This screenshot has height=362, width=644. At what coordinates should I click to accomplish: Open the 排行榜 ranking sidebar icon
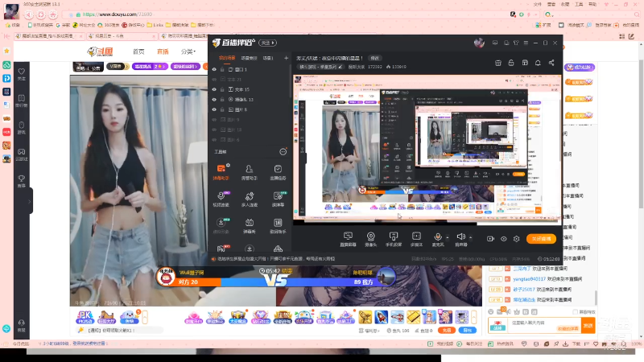22,101
